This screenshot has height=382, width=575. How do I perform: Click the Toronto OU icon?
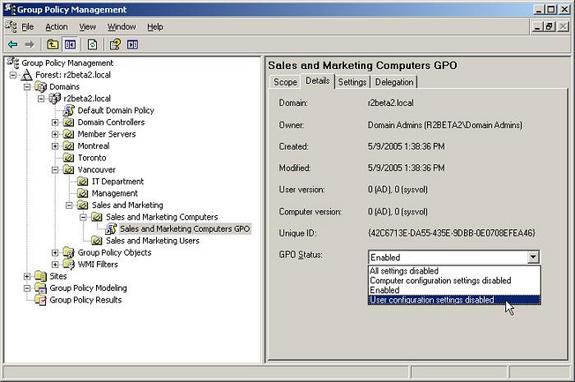(69, 158)
